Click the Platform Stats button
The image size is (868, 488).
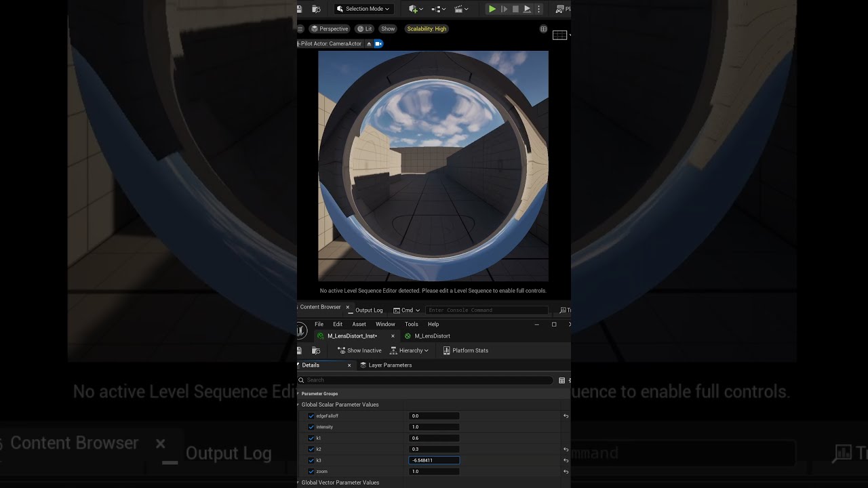(465, 350)
